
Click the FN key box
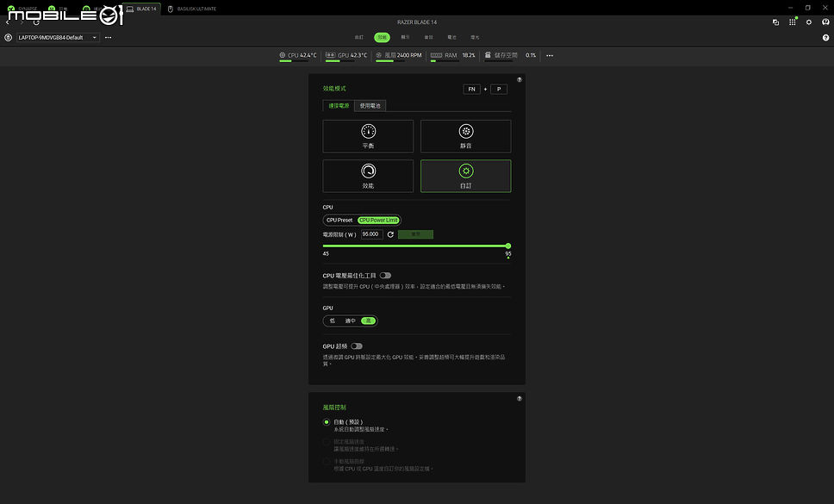tap(472, 90)
